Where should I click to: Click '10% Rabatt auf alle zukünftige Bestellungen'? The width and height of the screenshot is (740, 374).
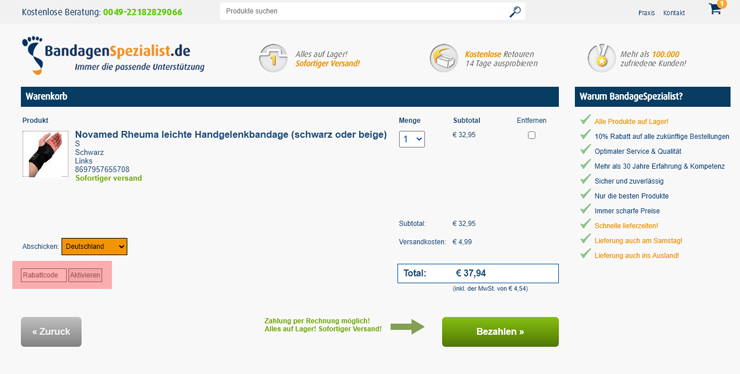coord(662,136)
